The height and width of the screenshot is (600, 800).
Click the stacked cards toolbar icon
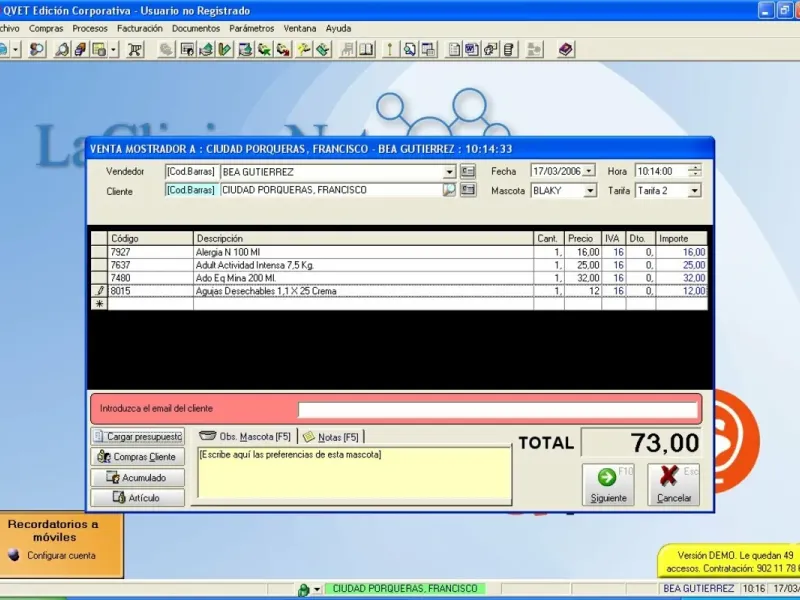point(80,49)
